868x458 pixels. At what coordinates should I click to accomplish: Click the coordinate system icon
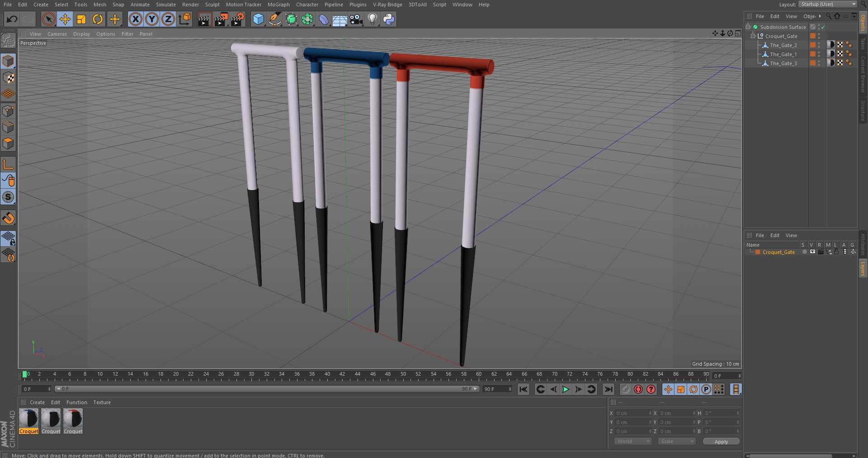click(185, 19)
